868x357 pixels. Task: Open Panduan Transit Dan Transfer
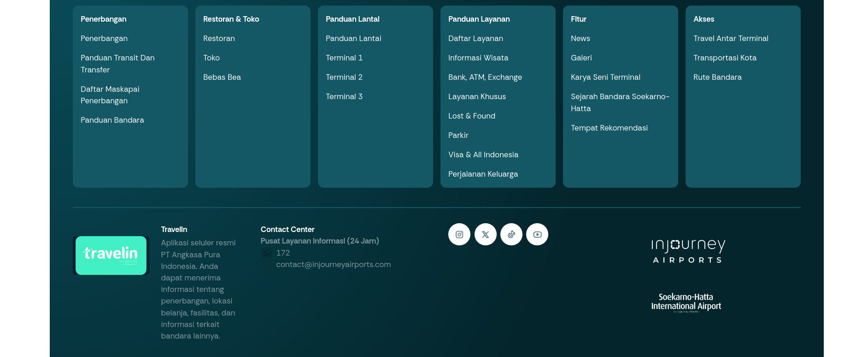coord(117,64)
